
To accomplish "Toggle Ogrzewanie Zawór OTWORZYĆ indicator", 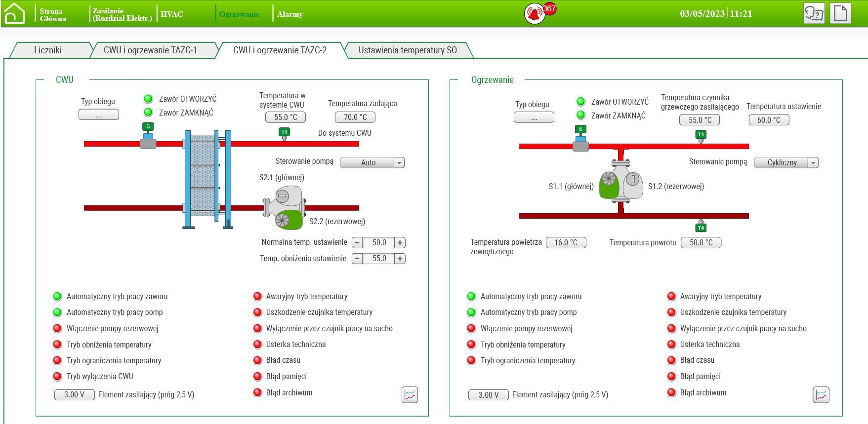I will [581, 102].
